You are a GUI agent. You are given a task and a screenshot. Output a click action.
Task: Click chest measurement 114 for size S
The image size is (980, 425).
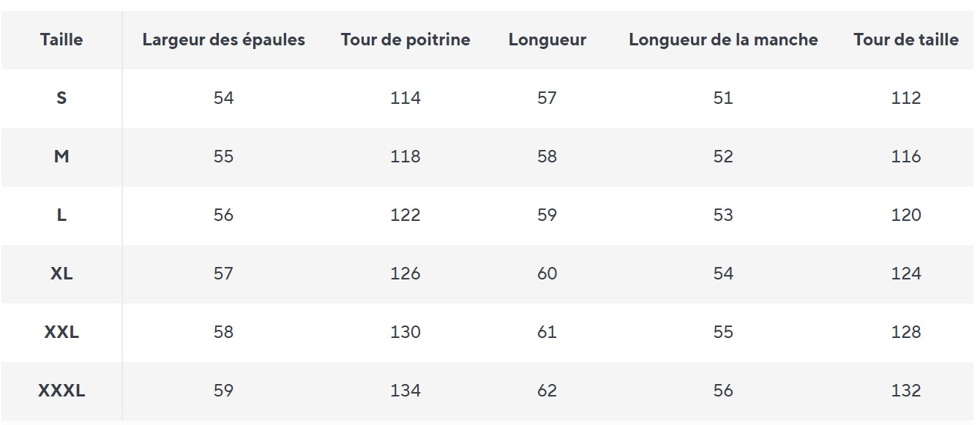(x=405, y=98)
